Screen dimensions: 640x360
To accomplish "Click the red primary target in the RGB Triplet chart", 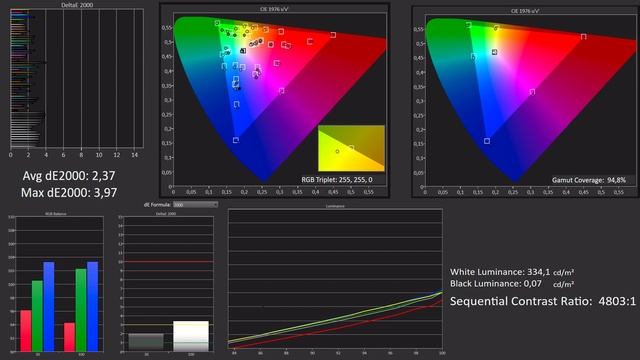I will tap(333, 35).
